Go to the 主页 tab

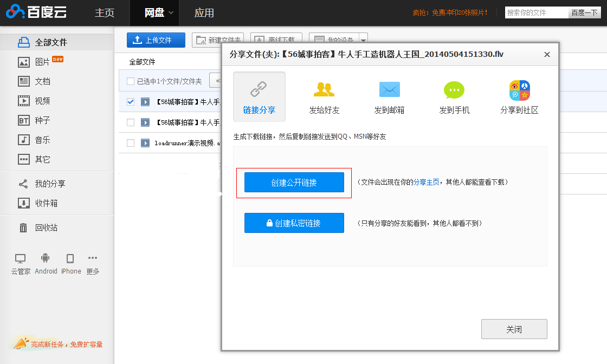[x=105, y=12]
